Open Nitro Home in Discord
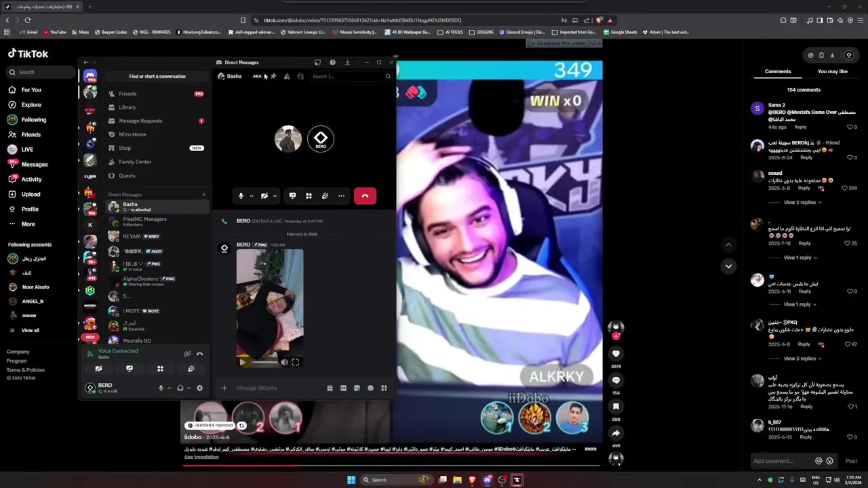The image size is (868, 488). click(157, 134)
